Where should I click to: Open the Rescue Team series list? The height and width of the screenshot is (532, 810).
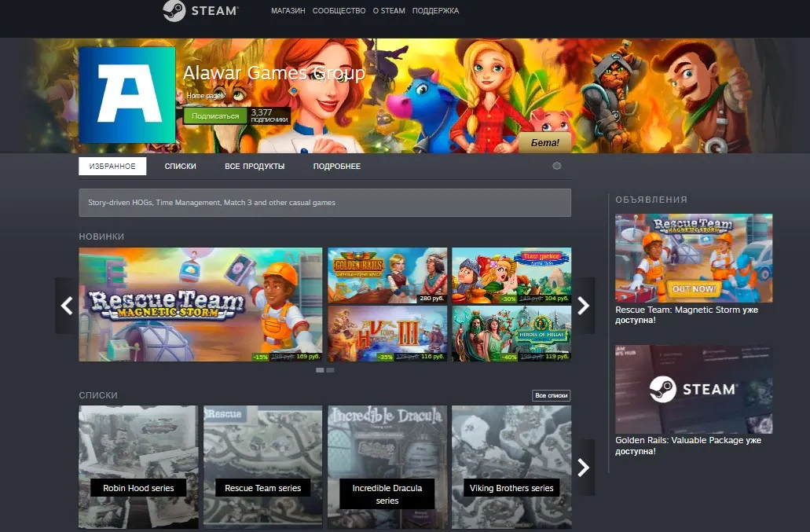263,467
